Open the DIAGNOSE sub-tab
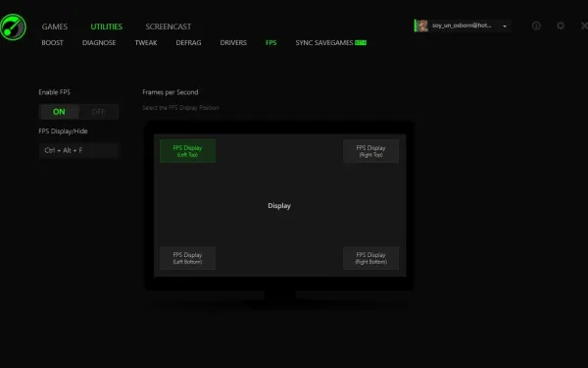 point(99,43)
